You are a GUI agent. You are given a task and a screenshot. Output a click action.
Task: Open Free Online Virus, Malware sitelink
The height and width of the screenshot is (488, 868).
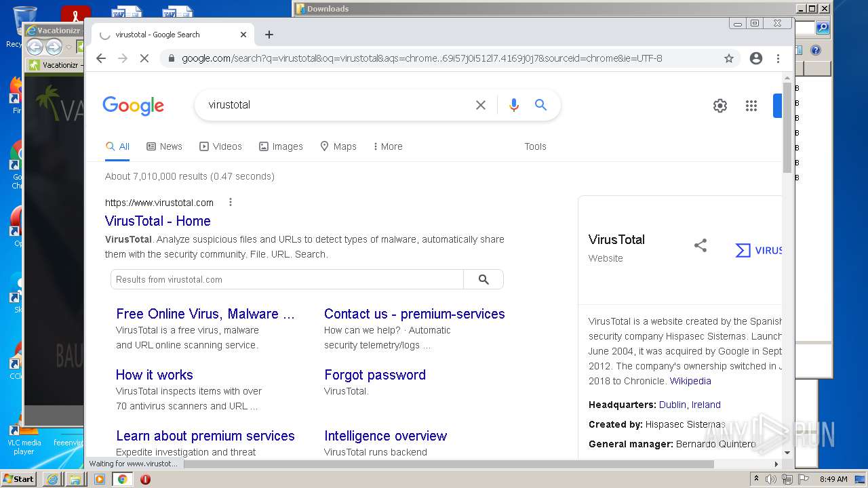tap(205, 314)
